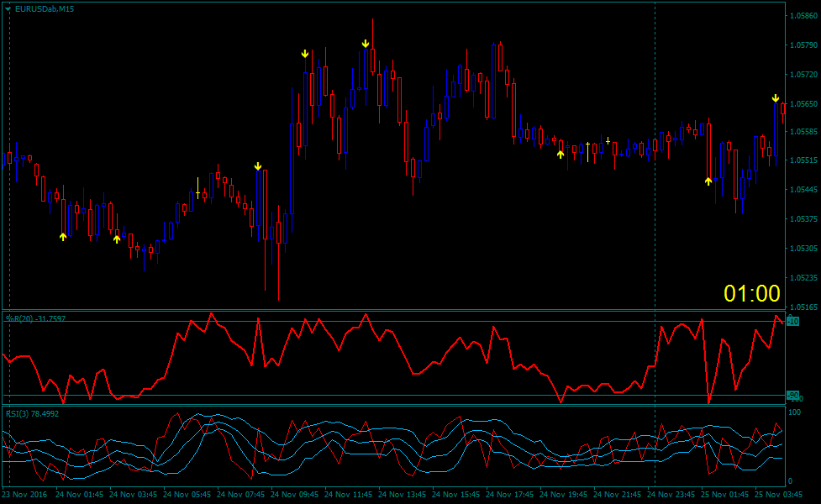821x504 pixels.
Task: Click the 24 Nov 17:45 time label
Action: point(510,494)
